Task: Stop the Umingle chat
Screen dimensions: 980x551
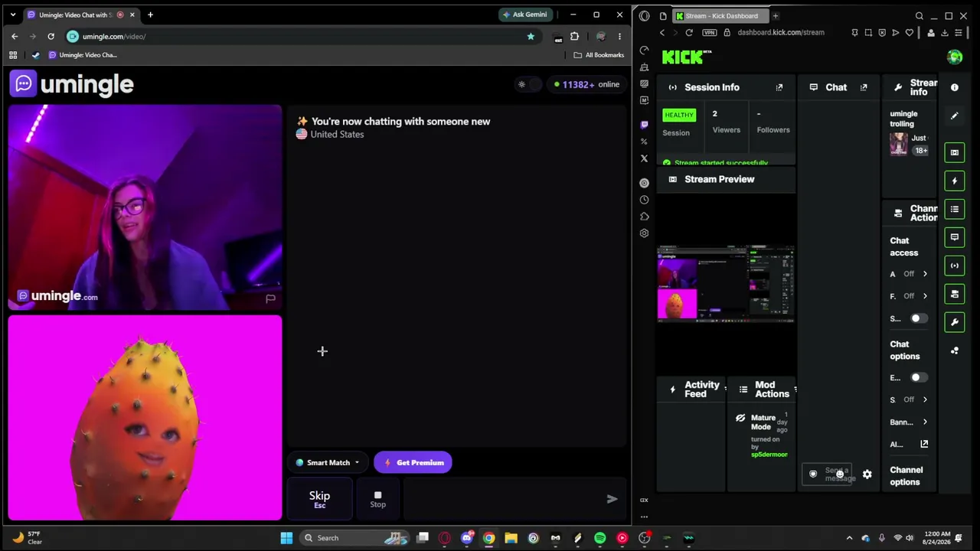Action: coord(377,499)
